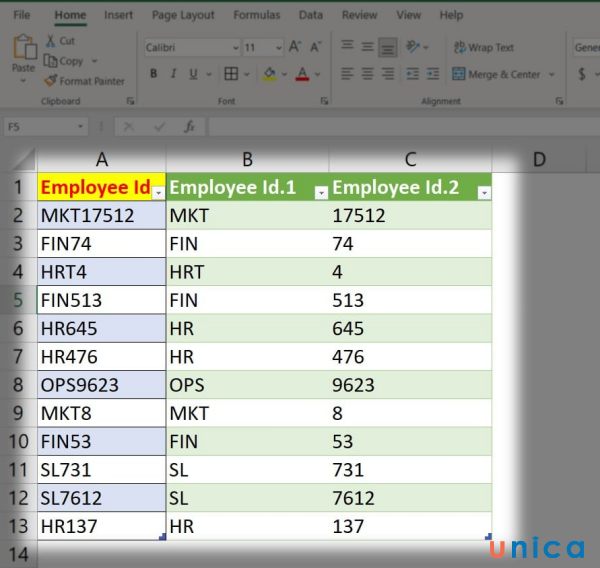Select cell with value 7612
The height and width of the screenshot is (568, 600).
[410, 498]
